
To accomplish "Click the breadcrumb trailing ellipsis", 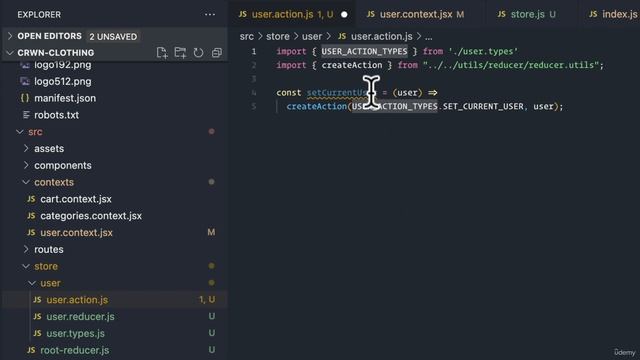I will pos(429,37).
